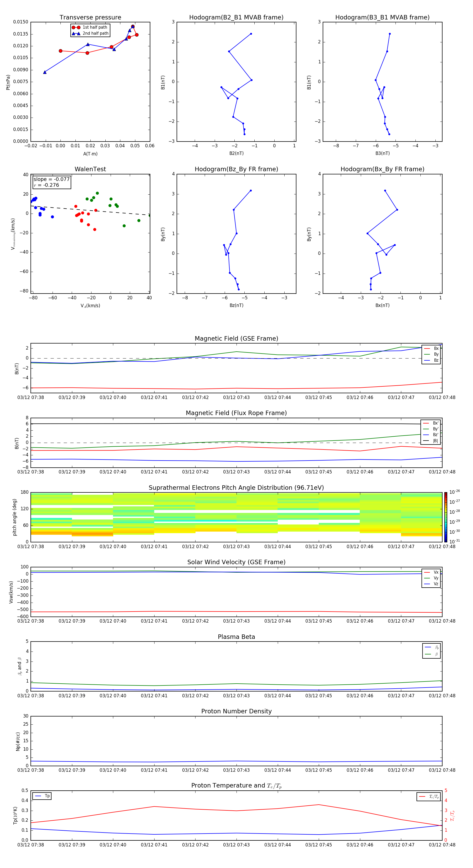This screenshot has width=473, height=868.
Task: Click the "Magnetic Field (Flux Rope Frame)" title
Action: (x=236, y=413)
